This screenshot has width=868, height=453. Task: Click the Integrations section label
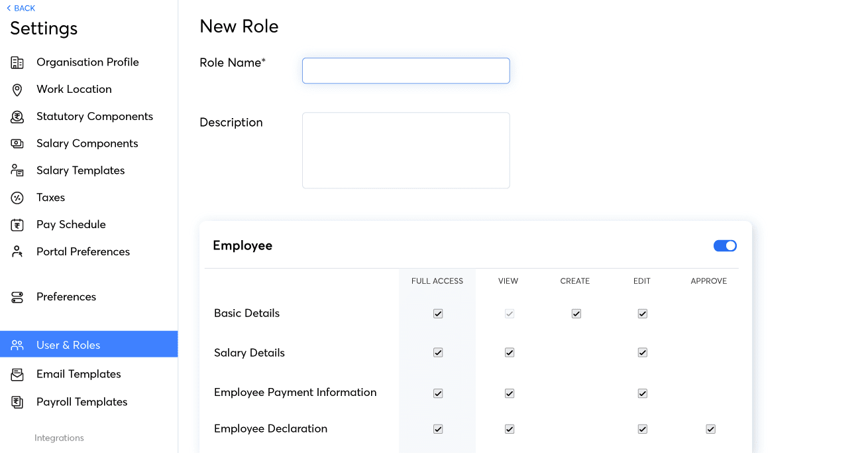pos(59,438)
